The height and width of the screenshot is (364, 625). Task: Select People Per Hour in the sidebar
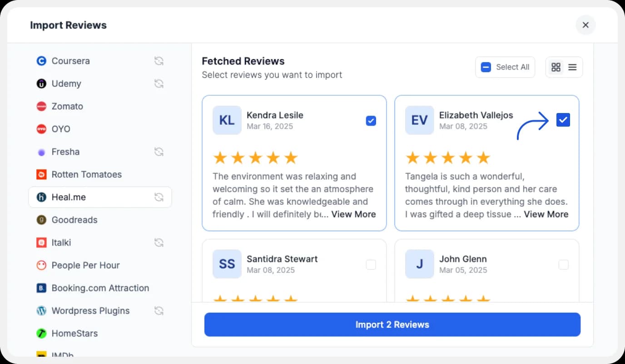pyautogui.click(x=85, y=265)
